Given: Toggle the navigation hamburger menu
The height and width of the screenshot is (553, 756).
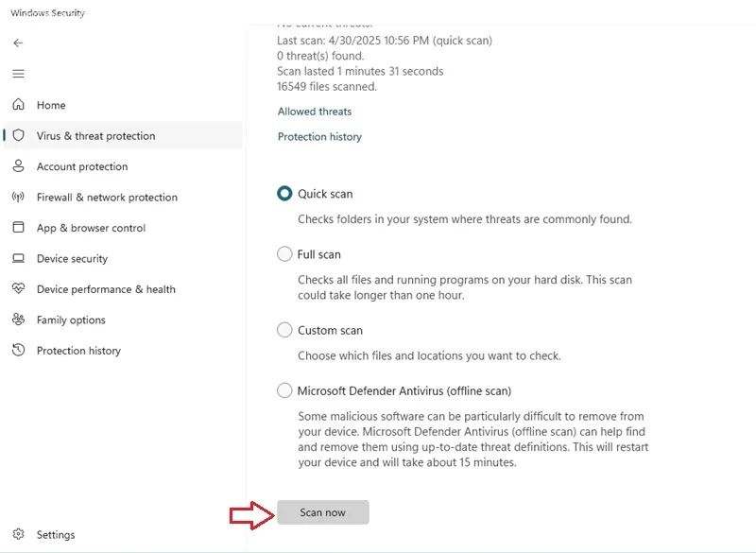Looking at the screenshot, I should (x=18, y=74).
